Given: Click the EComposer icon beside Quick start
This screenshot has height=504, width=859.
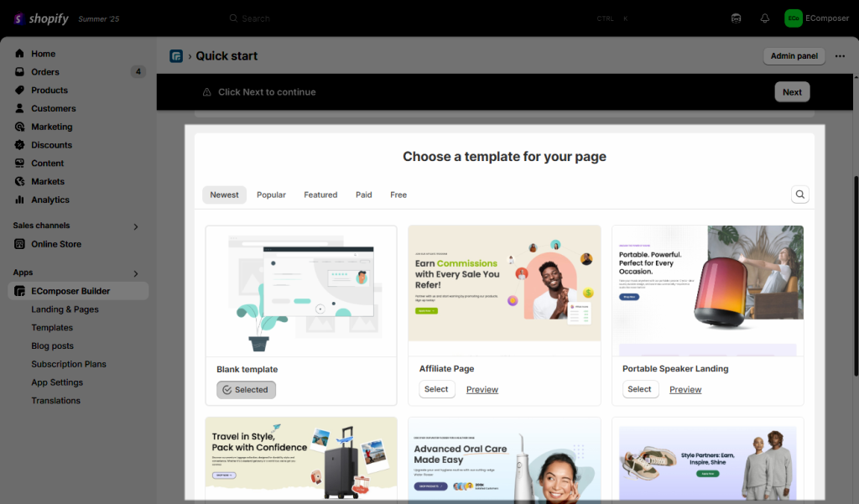Looking at the screenshot, I should point(176,56).
